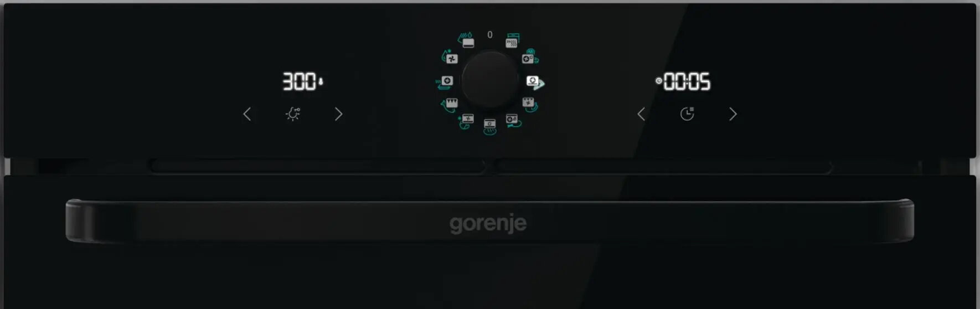
Task: Select the hot air and bottom heater icon
Action: (513, 120)
